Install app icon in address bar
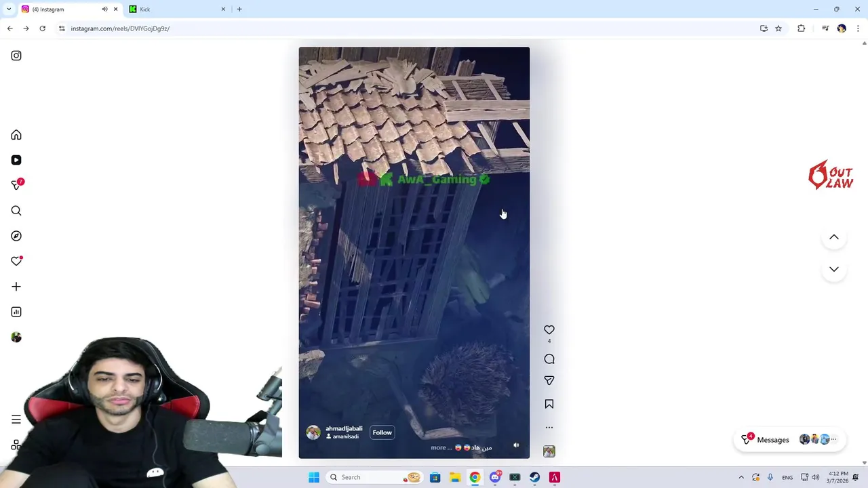Image resolution: width=868 pixels, height=488 pixels. 764,28
